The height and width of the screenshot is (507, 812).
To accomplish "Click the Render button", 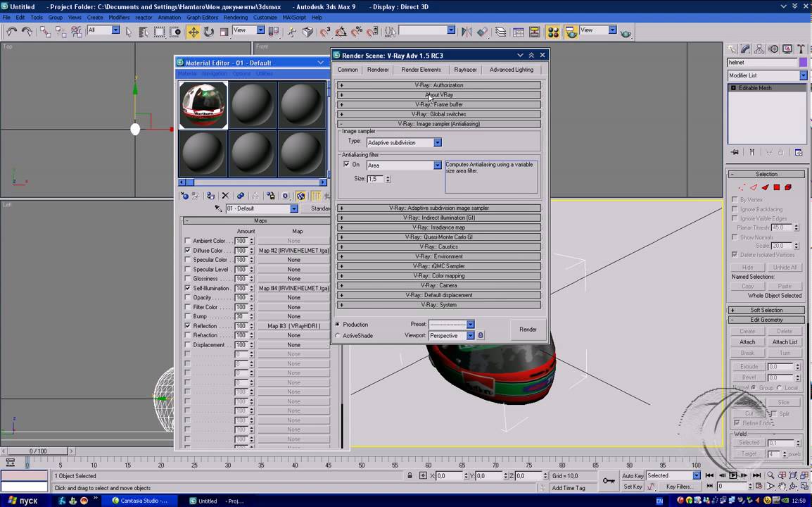I will click(x=528, y=329).
